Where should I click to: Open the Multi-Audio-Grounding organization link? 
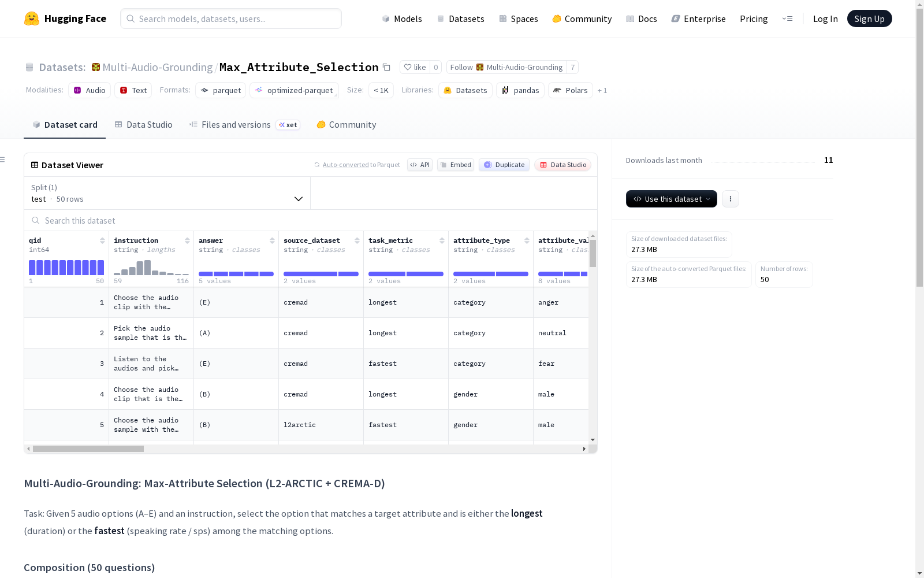[x=158, y=68]
